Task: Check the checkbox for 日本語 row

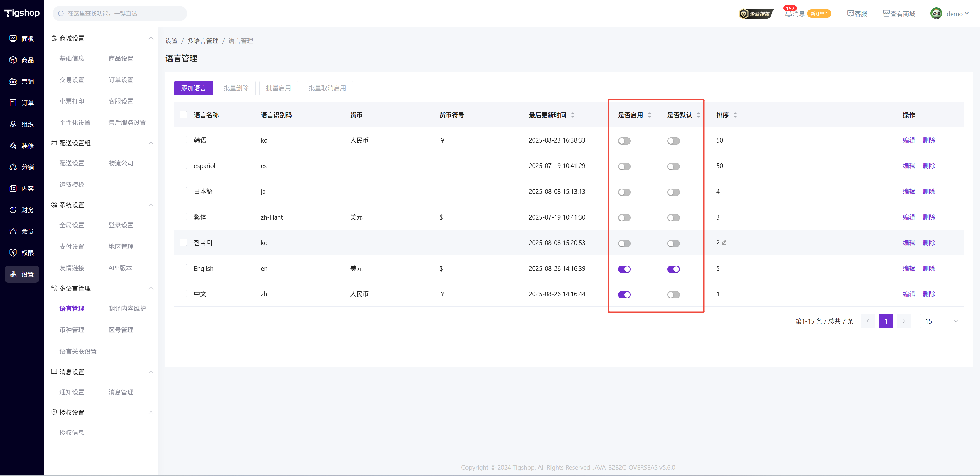Action: click(183, 191)
